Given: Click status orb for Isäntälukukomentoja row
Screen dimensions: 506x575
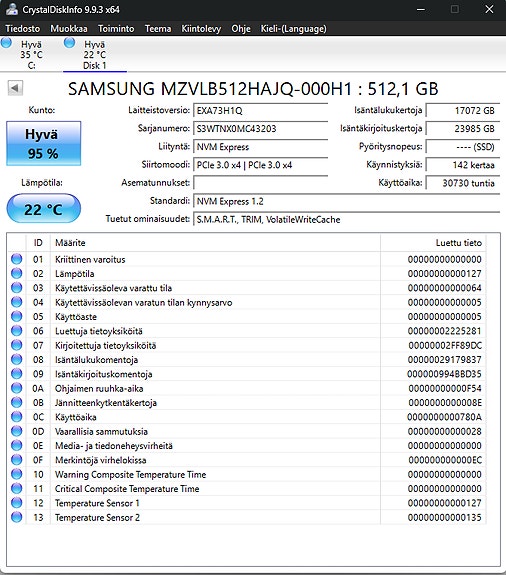Looking at the screenshot, I should [16, 359].
